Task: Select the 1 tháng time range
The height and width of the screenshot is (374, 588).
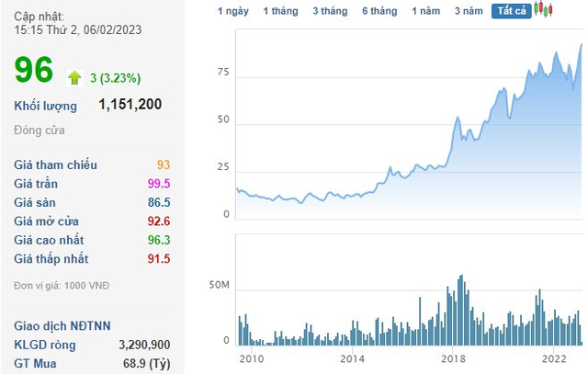Action: pos(279,11)
